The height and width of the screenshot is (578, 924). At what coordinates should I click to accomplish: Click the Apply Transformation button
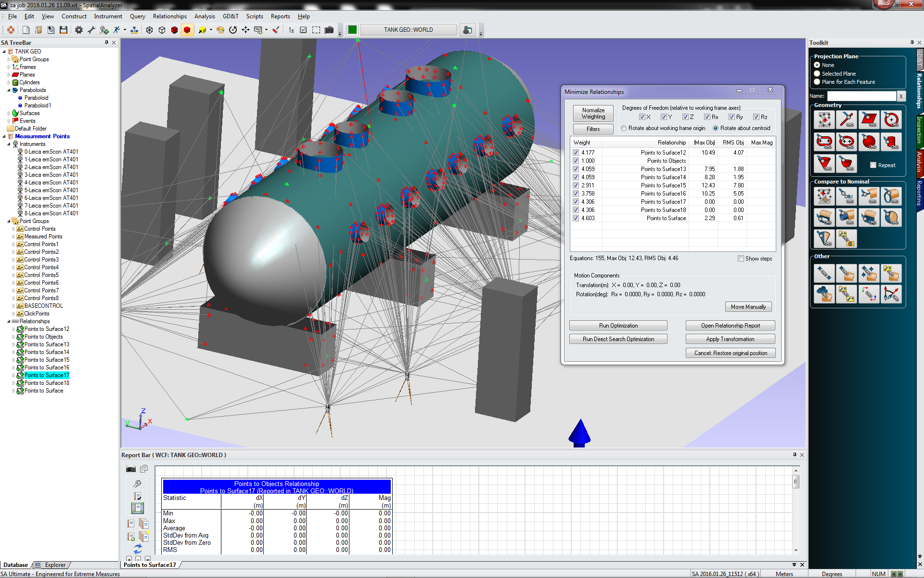coord(730,339)
